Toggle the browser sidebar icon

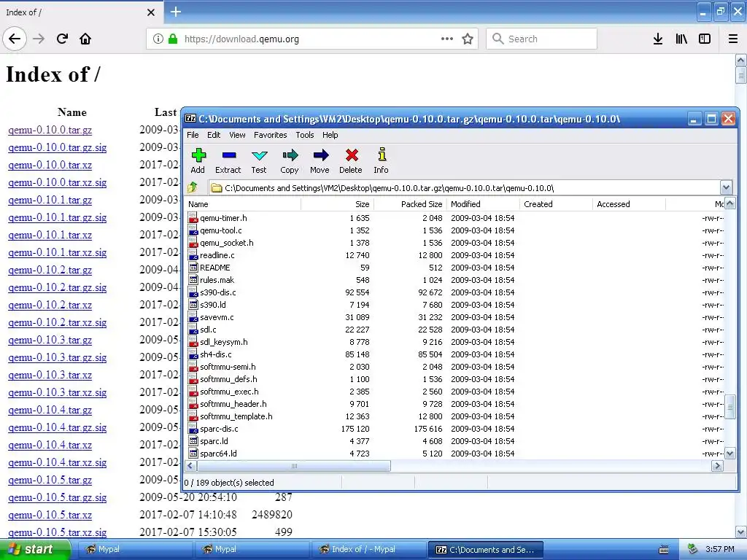[x=705, y=39]
